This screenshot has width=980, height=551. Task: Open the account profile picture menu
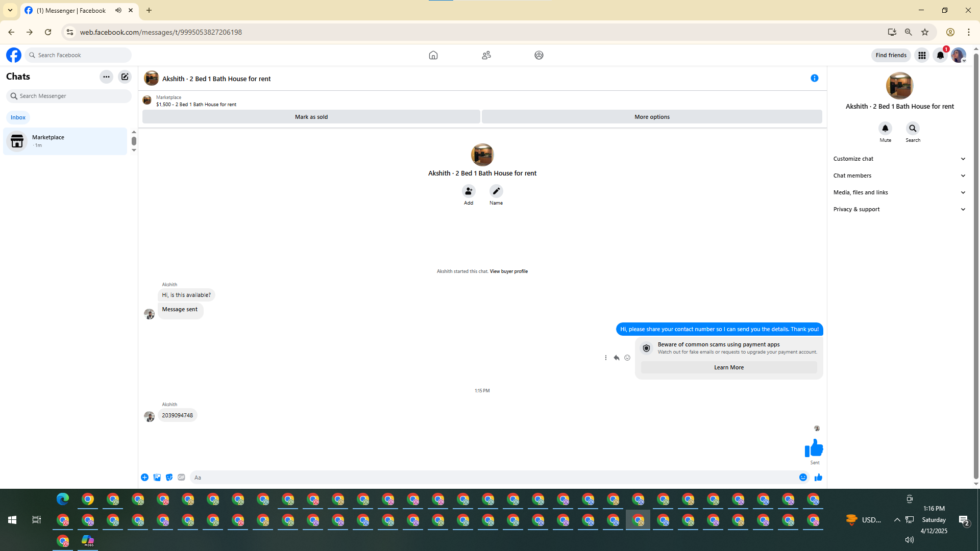[959, 55]
